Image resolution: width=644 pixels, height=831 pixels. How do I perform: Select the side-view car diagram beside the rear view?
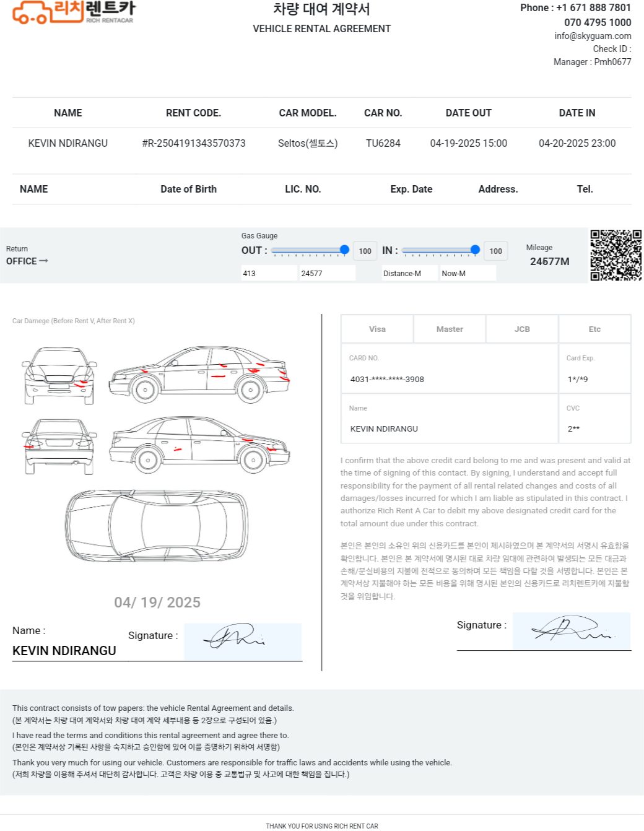point(199,444)
